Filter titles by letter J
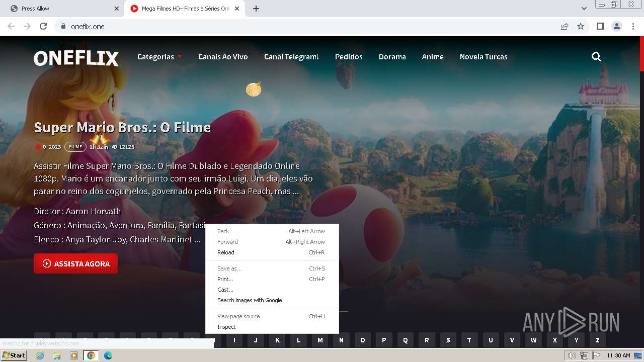This screenshot has width=644, height=362. pyautogui.click(x=256, y=340)
